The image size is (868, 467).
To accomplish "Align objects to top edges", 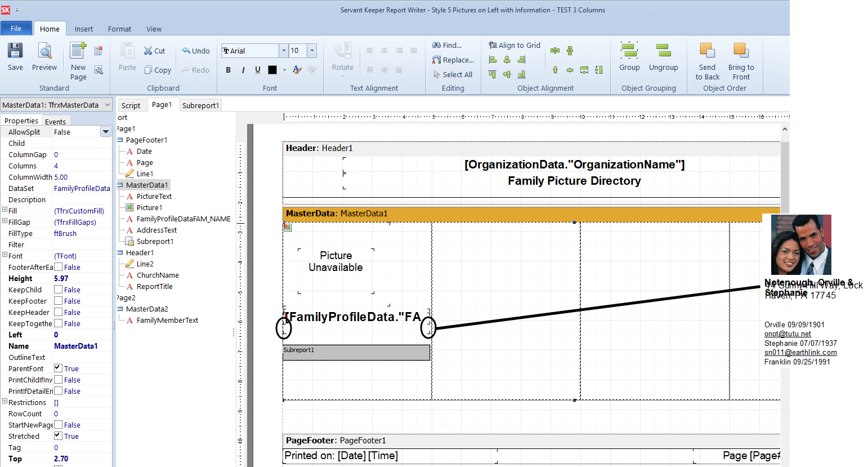I will pyautogui.click(x=493, y=74).
